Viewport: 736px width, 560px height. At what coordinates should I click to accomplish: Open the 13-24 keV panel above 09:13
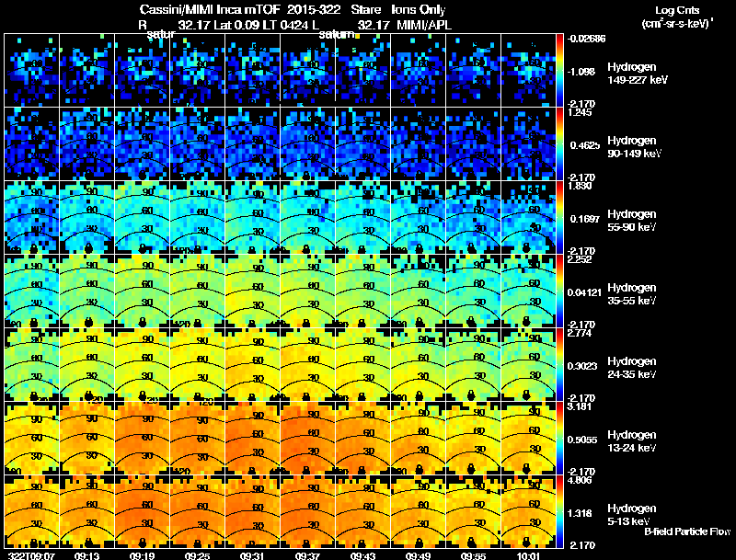coord(86,438)
